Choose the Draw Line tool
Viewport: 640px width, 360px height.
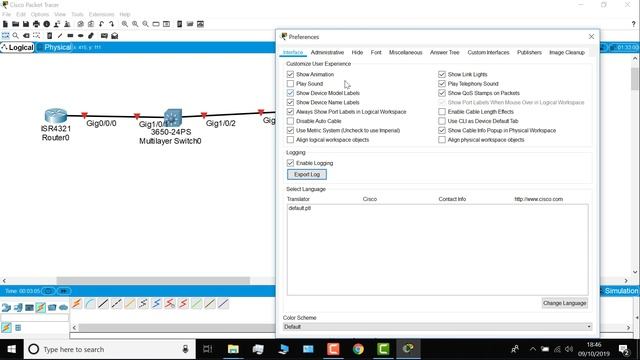coord(60,36)
